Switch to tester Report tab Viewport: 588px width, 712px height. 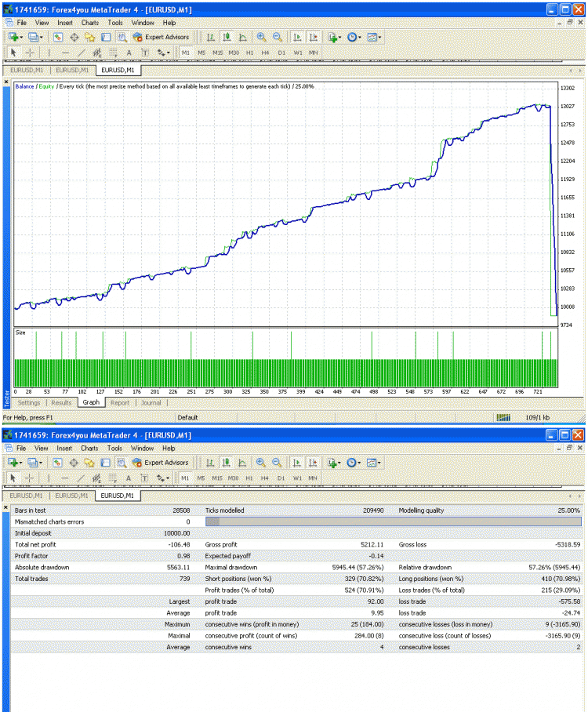point(120,403)
